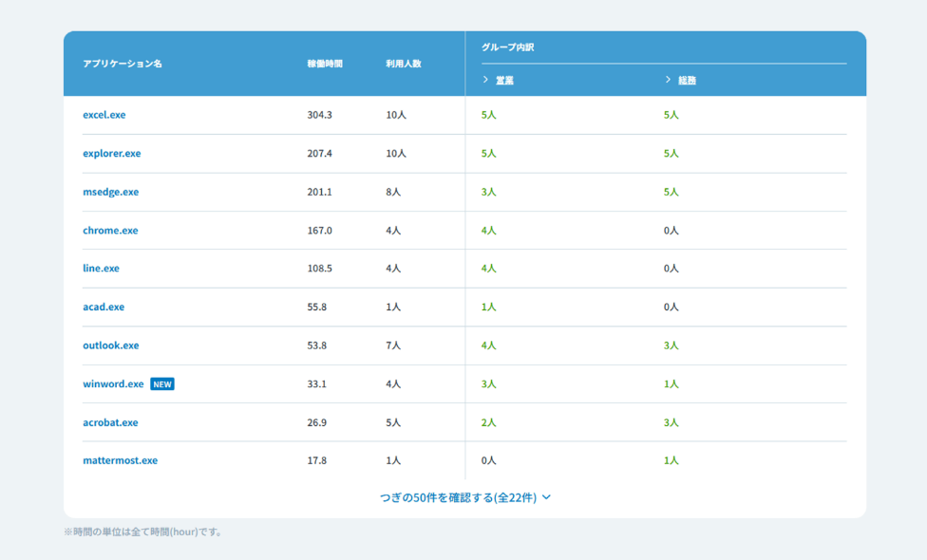Open the 総務 group link
The height and width of the screenshot is (560, 927).
tap(686, 81)
